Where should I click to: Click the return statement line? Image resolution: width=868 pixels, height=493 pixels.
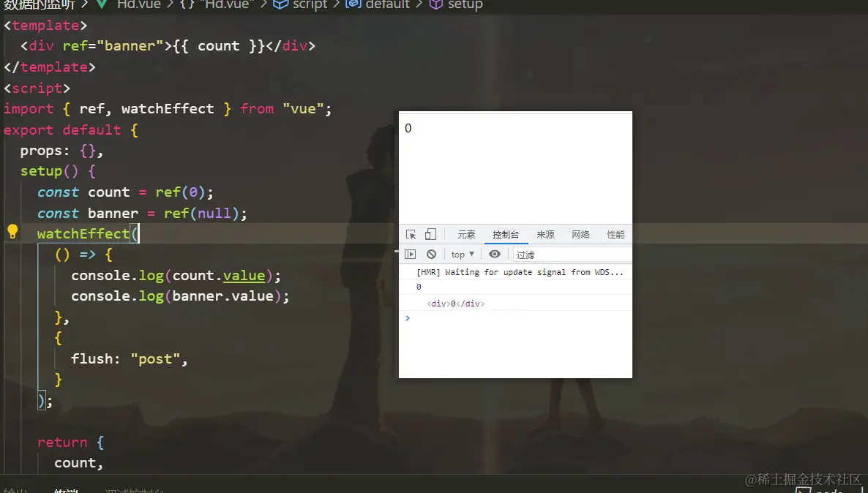[70, 442]
